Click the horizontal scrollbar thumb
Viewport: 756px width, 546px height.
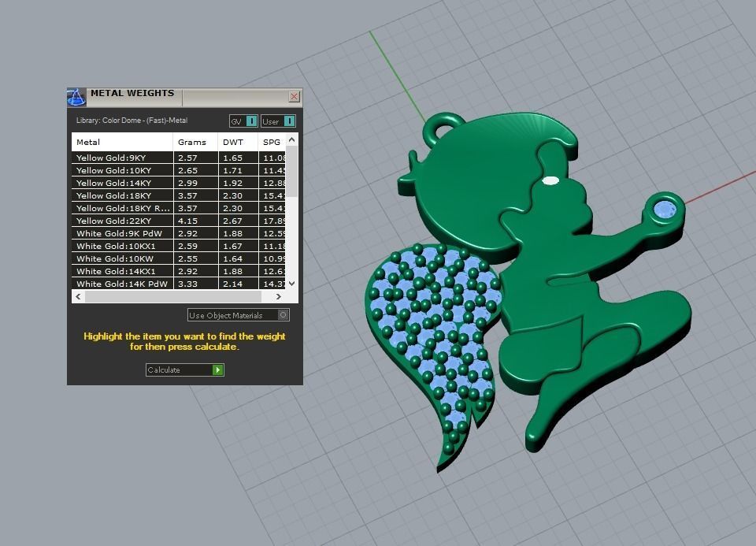click(x=173, y=296)
